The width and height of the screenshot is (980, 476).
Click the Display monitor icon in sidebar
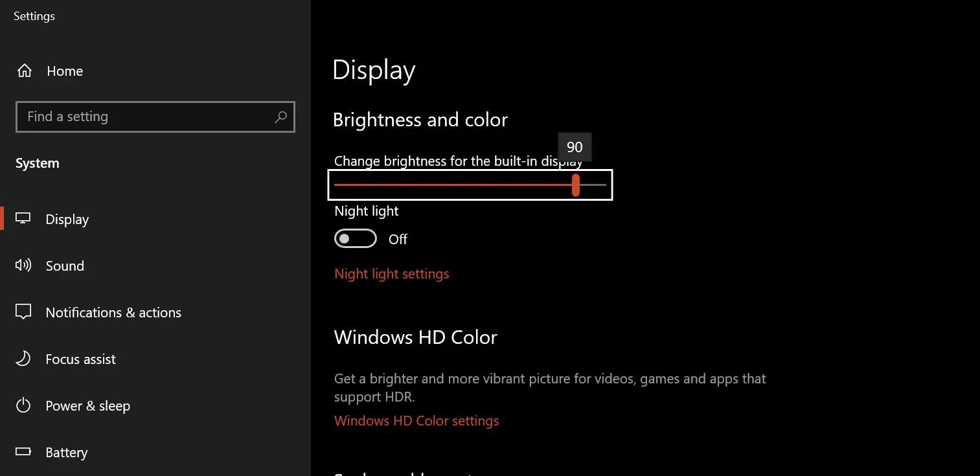[23, 219]
